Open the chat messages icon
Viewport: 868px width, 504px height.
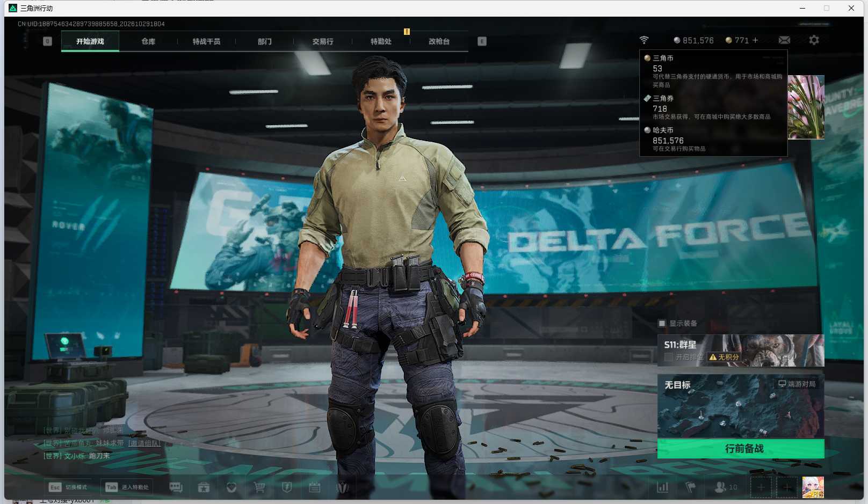(176, 487)
